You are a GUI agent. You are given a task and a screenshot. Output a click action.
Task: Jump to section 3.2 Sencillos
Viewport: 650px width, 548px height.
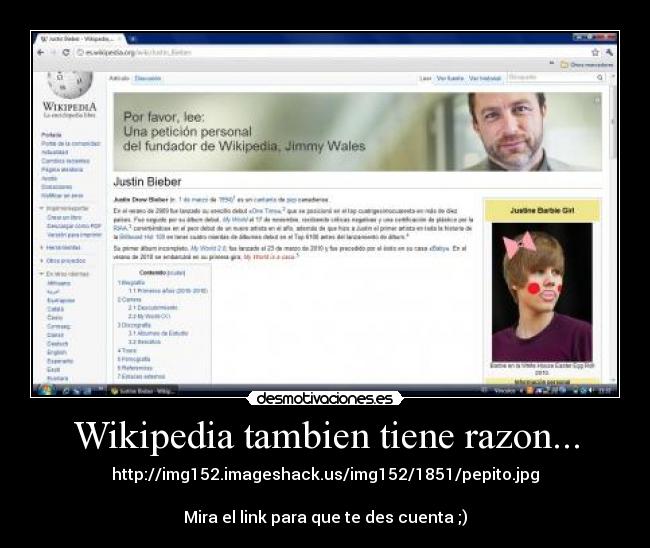coord(144,342)
